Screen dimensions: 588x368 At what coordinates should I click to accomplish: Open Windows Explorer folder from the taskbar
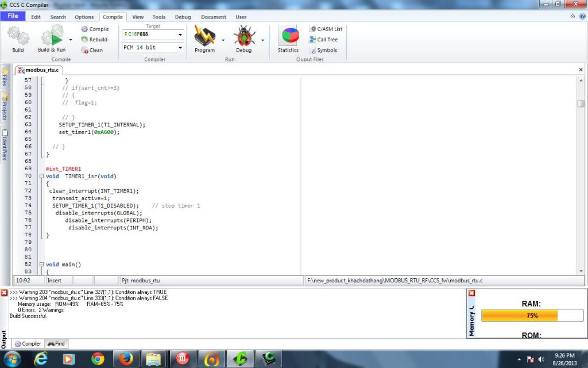[154, 359]
